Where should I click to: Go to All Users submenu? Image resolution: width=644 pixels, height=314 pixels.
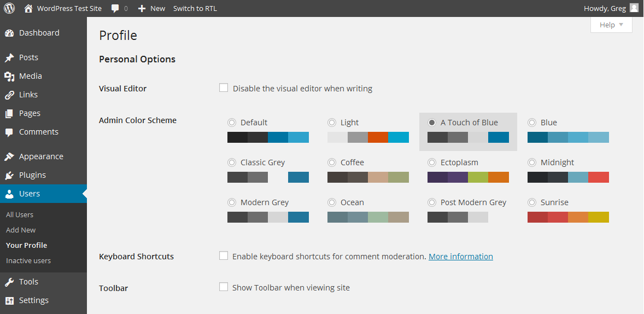20,214
